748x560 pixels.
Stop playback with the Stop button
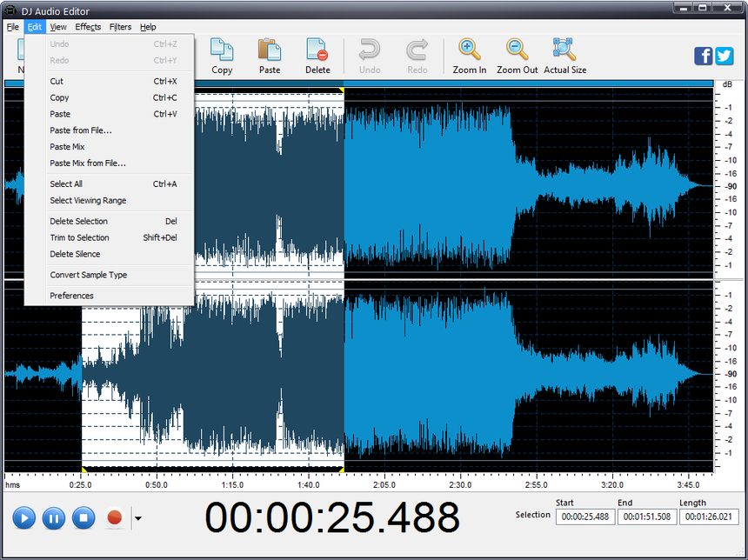click(83, 517)
